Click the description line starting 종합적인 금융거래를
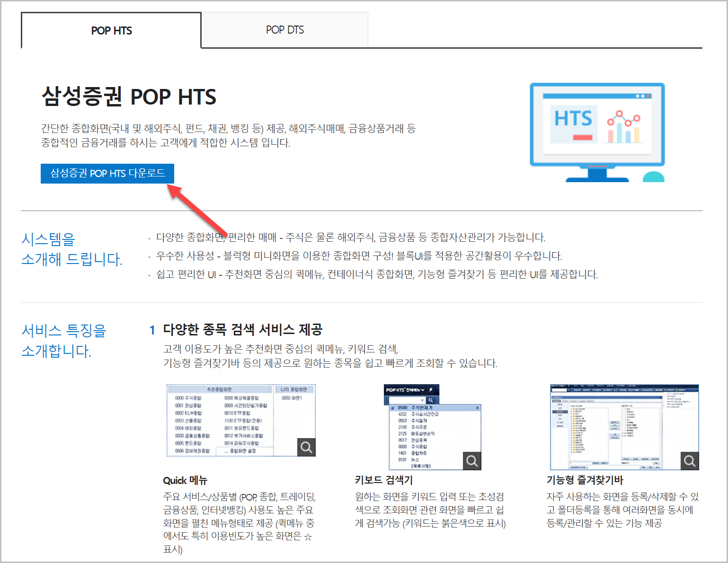Image resolution: width=728 pixels, height=563 pixels. (x=166, y=142)
